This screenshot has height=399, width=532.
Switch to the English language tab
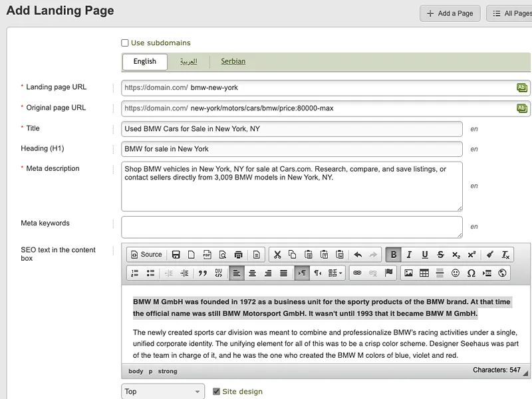pos(145,62)
